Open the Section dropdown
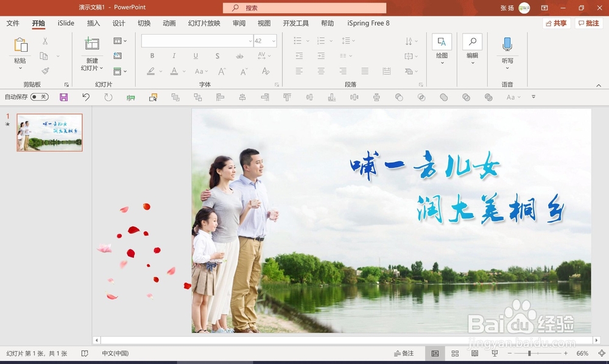The width and height of the screenshot is (609, 364). click(120, 71)
